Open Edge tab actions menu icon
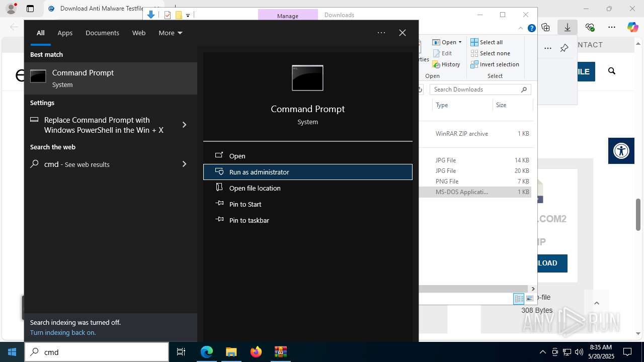The image size is (644, 362). coord(30,9)
